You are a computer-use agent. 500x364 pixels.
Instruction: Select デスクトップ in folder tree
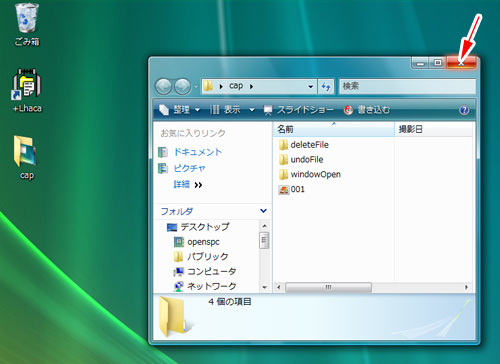[x=198, y=227]
